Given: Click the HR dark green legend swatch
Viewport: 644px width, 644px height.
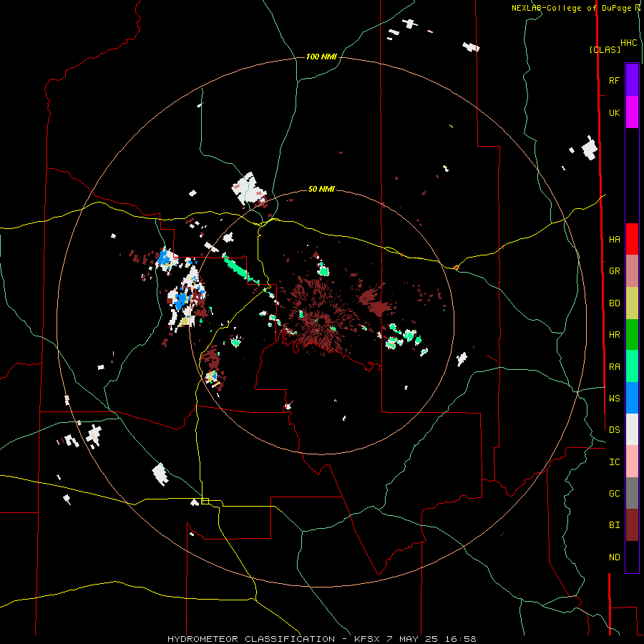Looking at the screenshot, I should [632, 335].
